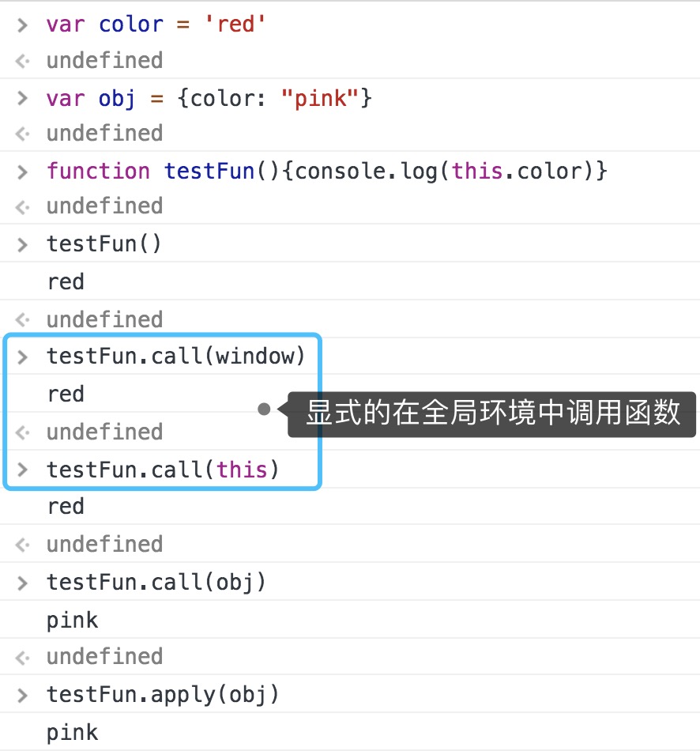Click the prompt chevron beside testFun.call(this)
Viewport: 700px width, 751px height.
pos(23,470)
